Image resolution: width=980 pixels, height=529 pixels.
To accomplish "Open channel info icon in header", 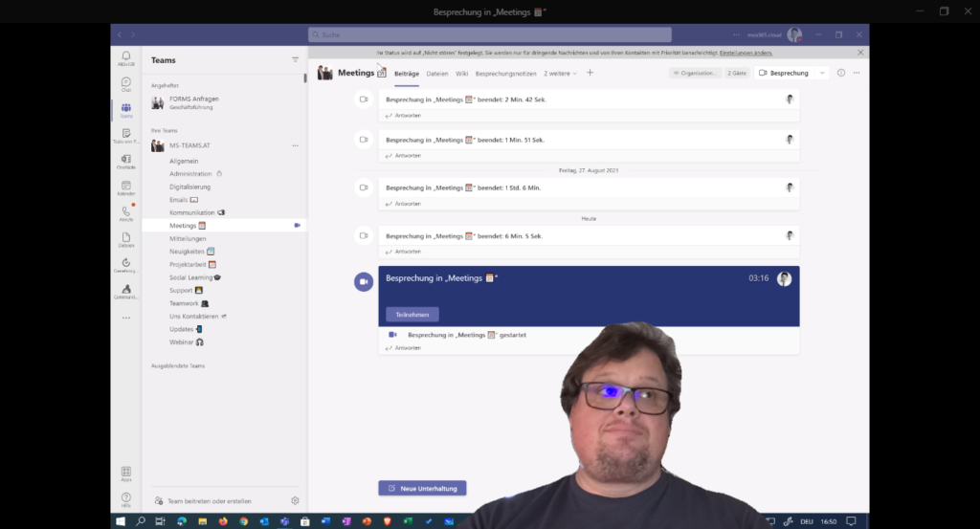I will 841,73.
